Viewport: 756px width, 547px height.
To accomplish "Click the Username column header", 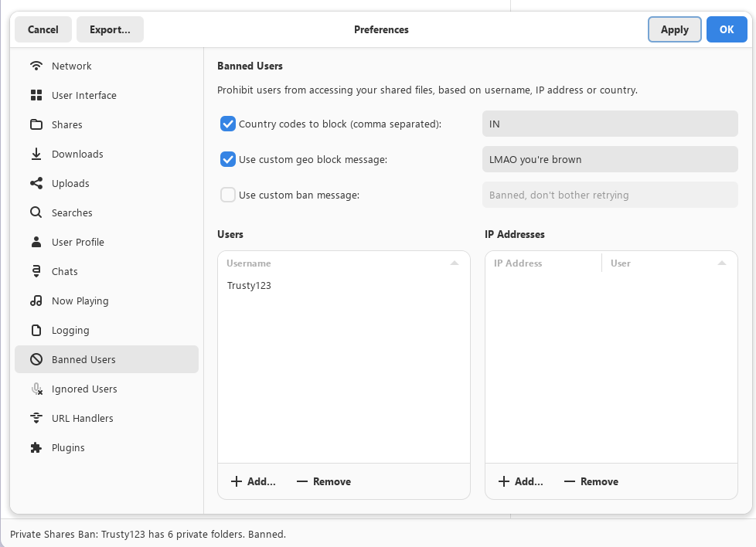I will (x=344, y=263).
